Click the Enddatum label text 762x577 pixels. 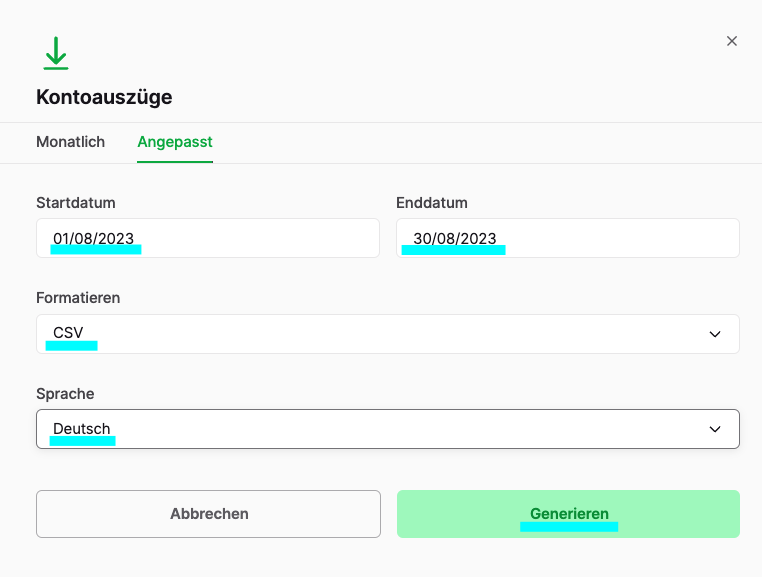[x=432, y=203]
